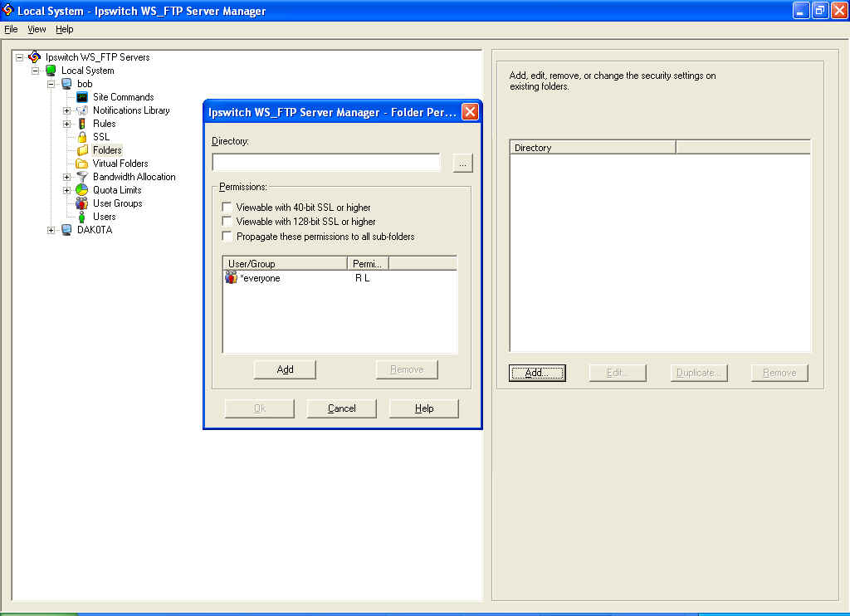Click the Site Commands terminal icon
Screen dimensions: 850x616
tap(82, 97)
